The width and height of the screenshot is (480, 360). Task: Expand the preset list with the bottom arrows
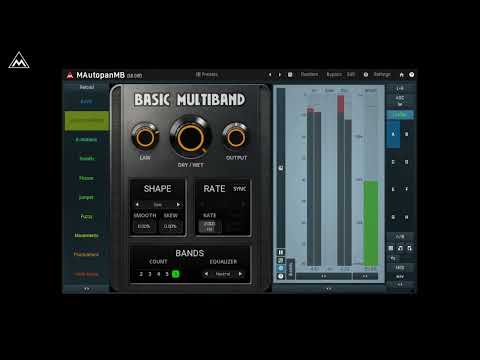point(87,289)
